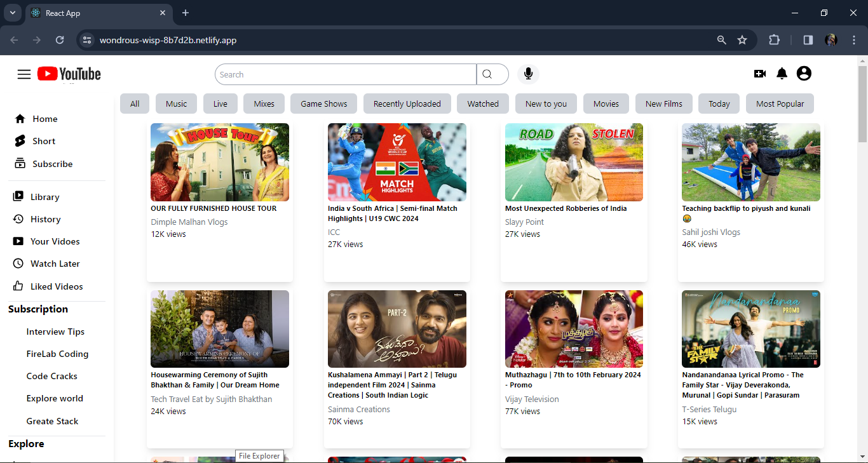Select the Movies filter chip
Image resolution: width=868 pixels, height=463 pixels.
pos(606,104)
